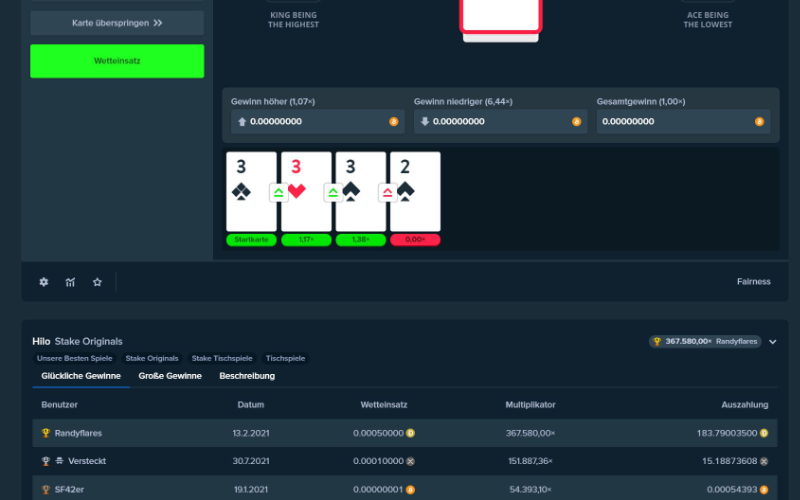This screenshot has width=800, height=500.
Task: Collapse the Hilo info panel with chevron
Action: (x=773, y=341)
